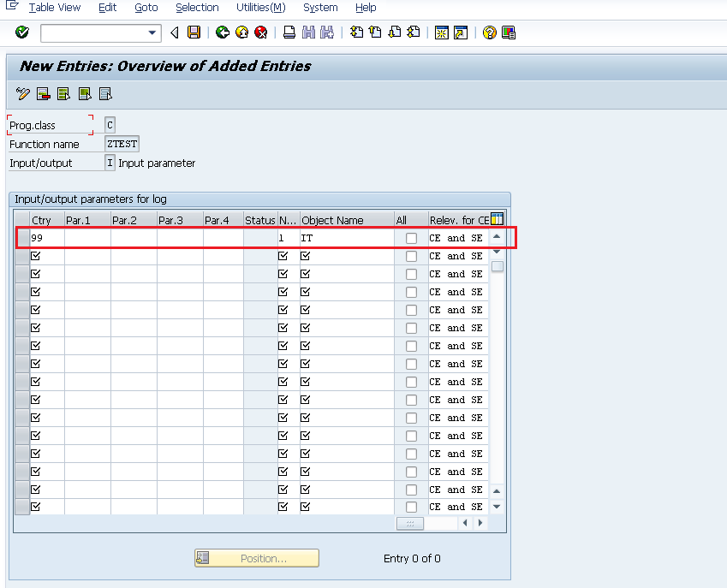Click the SAP menu icon left of Table View
Image resolution: width=727 pixels, height=588 pixels.
coord(12,6)
